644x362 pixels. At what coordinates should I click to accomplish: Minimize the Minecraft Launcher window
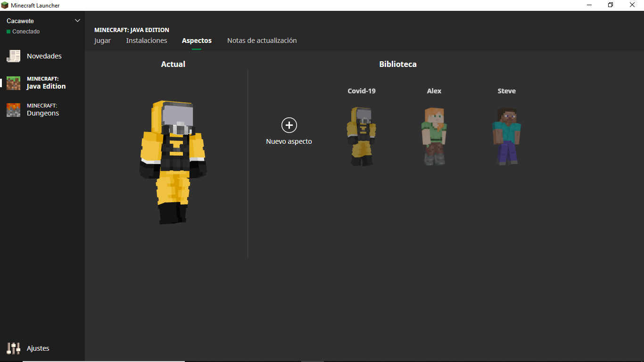(589, 5)
